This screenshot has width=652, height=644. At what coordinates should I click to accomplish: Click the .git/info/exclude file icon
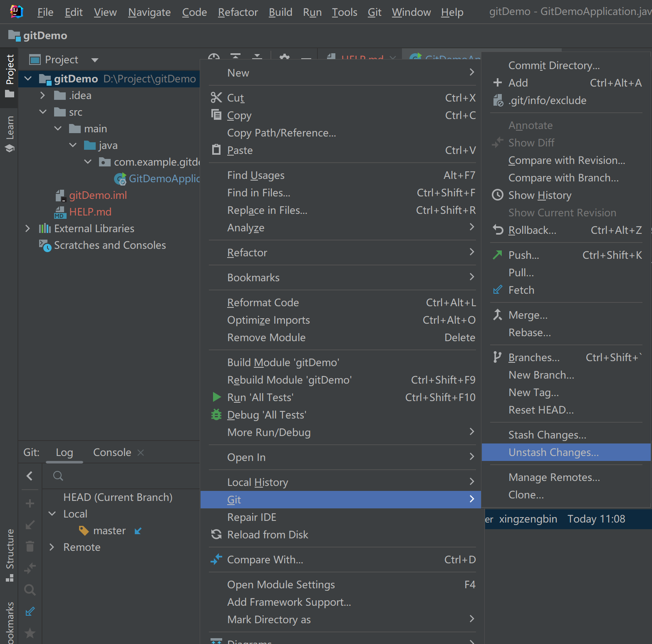(x=498, y=100)
